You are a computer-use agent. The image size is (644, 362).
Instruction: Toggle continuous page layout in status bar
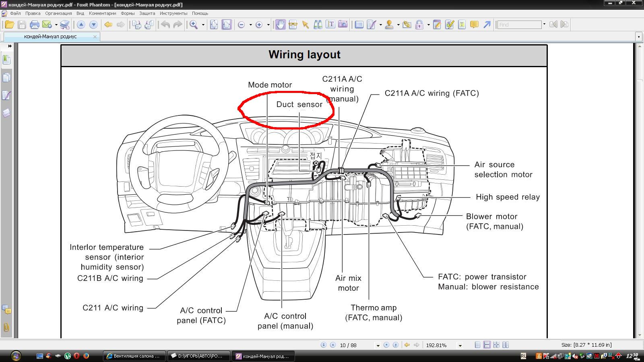click(487, 345)
